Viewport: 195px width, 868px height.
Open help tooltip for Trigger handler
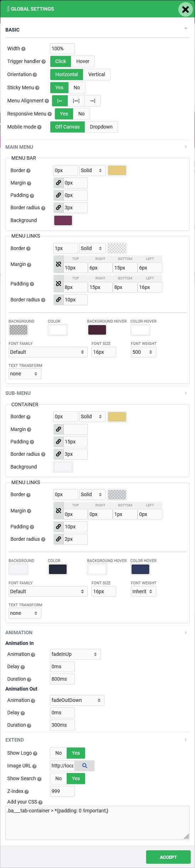(44, 62)
